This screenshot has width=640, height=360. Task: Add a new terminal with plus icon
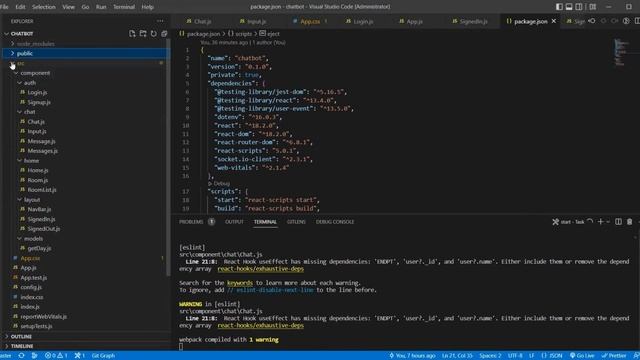point(600,222)
